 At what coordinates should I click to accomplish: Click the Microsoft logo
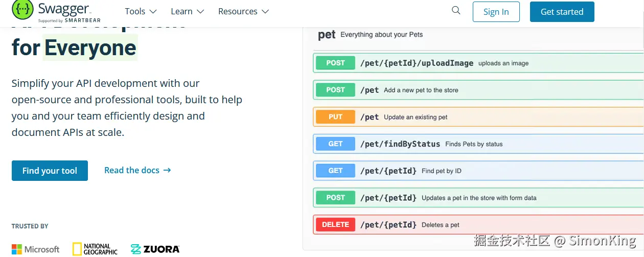point(36,249)
